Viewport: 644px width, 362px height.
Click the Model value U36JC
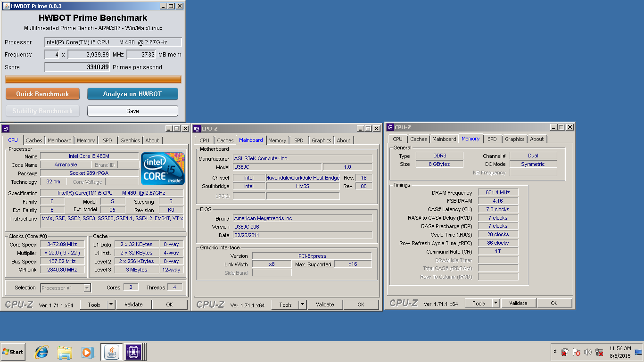pos(277,167)
